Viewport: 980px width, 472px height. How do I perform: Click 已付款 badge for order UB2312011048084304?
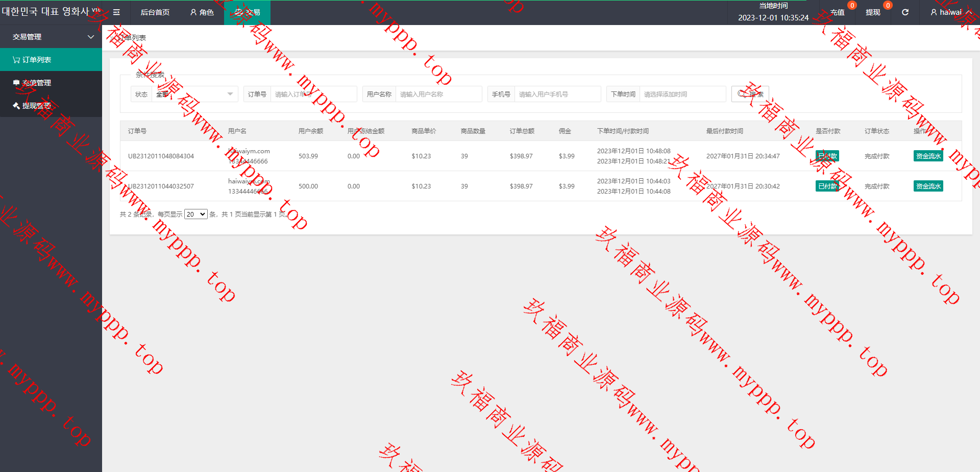[x=827, y=156]
